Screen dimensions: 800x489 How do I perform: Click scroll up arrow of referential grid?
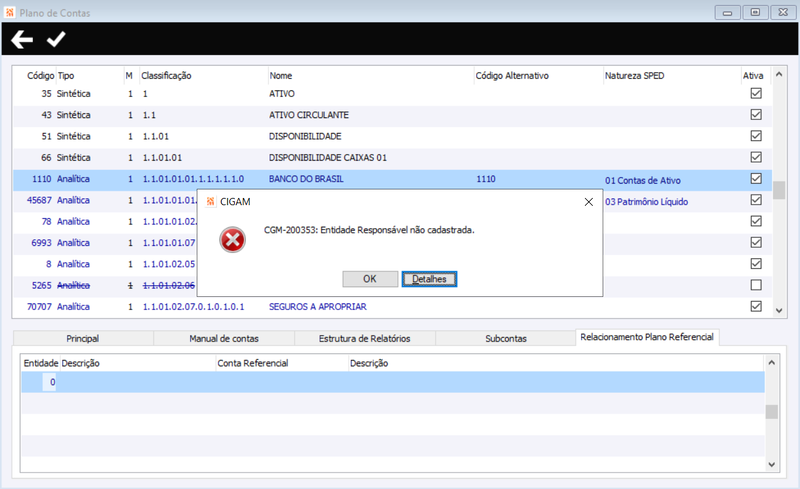(771, 362)
